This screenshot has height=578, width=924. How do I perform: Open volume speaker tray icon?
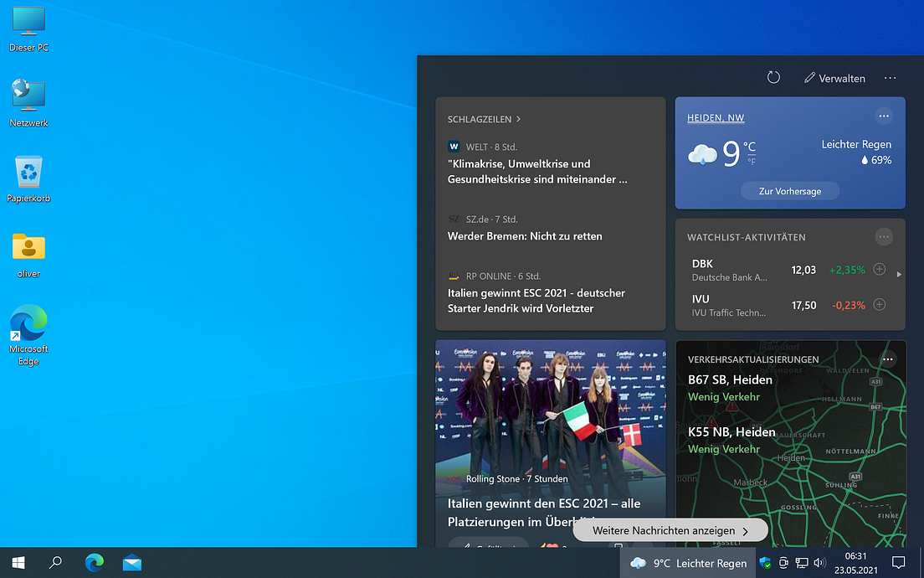(x=819, y=563)
